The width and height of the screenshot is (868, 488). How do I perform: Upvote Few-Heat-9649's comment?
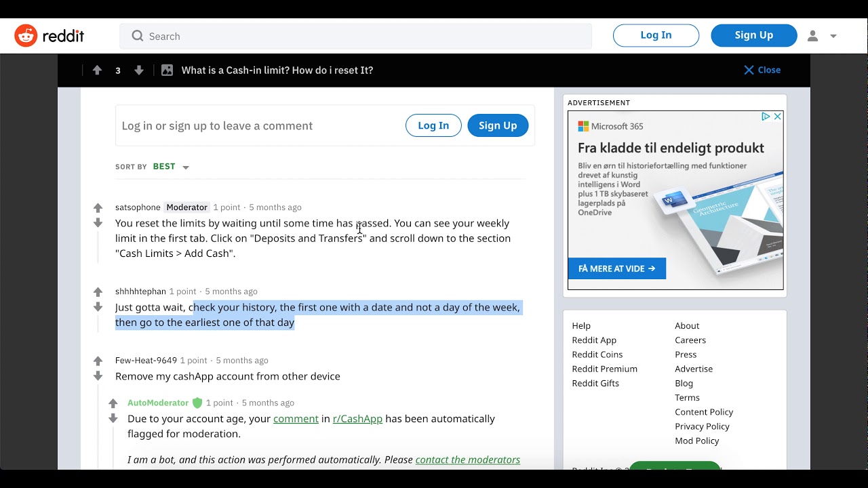[98, 361]
